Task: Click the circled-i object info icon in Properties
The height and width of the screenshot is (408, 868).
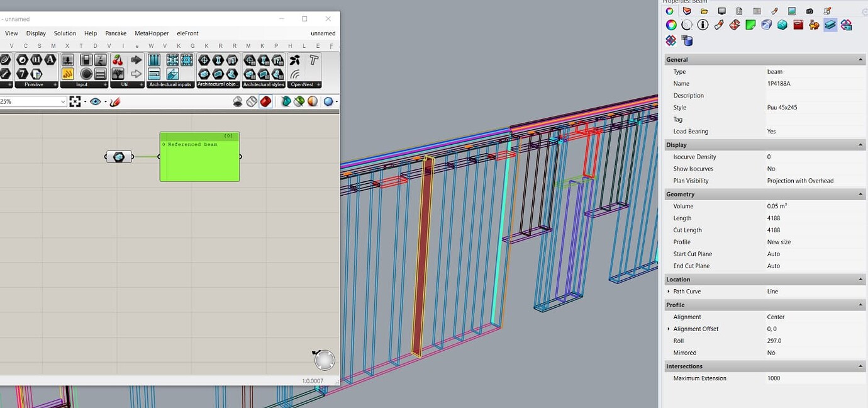Action: [x=703, y=24]
